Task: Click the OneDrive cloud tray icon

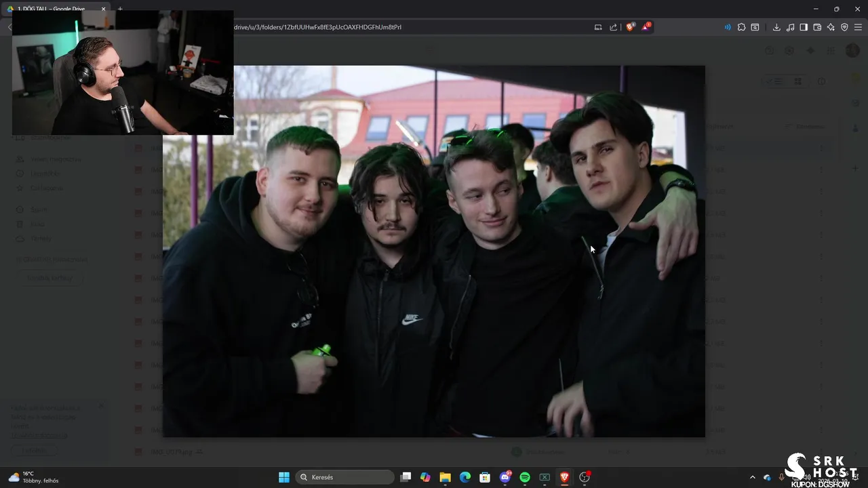Action: (767, 477)
